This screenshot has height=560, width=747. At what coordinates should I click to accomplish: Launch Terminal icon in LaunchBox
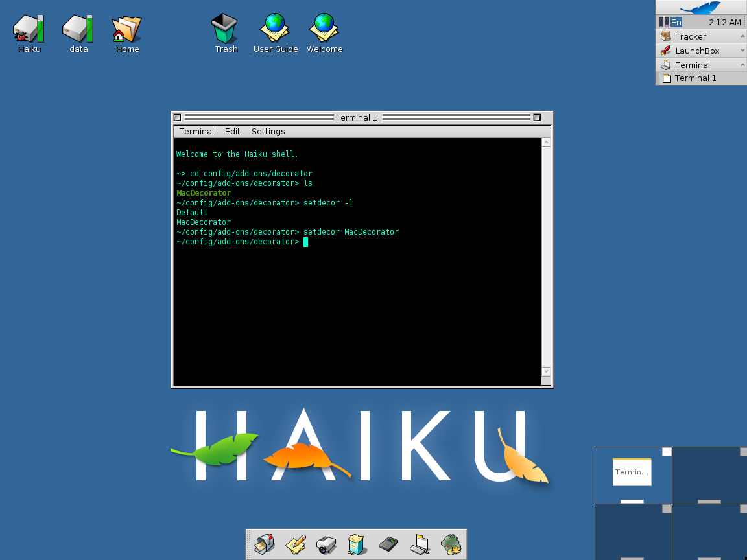(420, 544)
